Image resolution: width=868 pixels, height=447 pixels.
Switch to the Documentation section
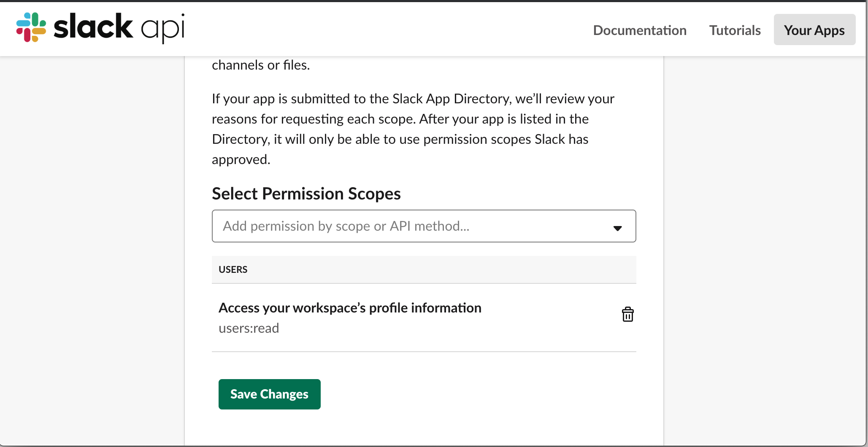pos(640,30)
